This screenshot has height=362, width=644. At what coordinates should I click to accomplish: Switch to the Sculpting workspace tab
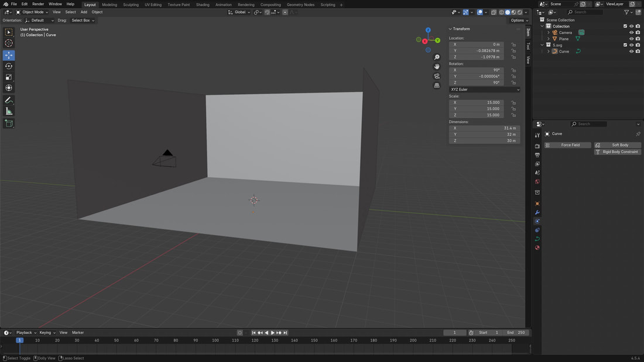point(131,5)
